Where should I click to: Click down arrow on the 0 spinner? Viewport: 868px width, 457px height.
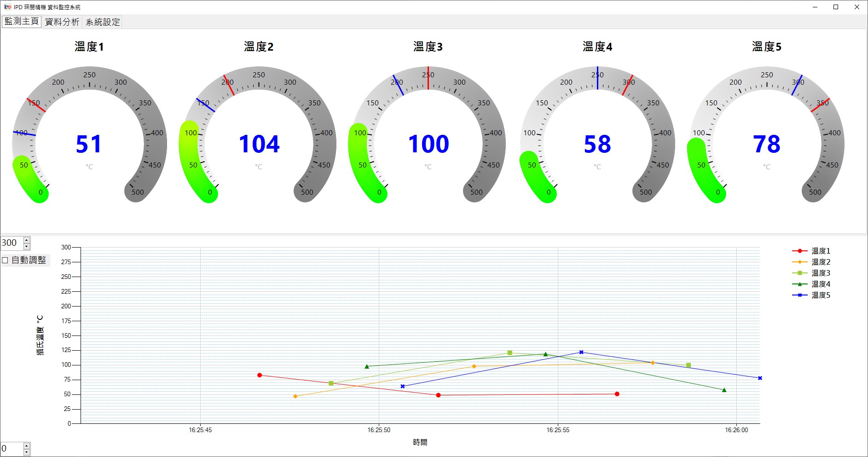[27, 452]
